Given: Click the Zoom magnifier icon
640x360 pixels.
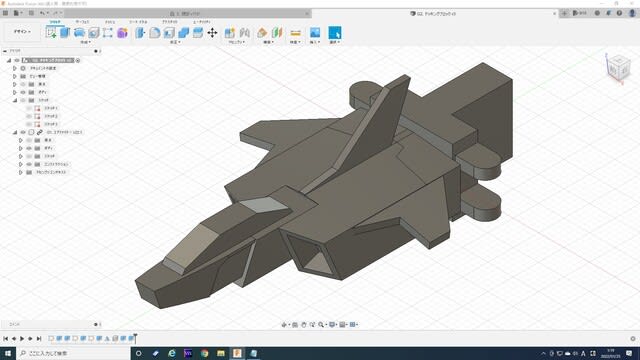Looking at the screenshot, I should [x=321, y=324].
